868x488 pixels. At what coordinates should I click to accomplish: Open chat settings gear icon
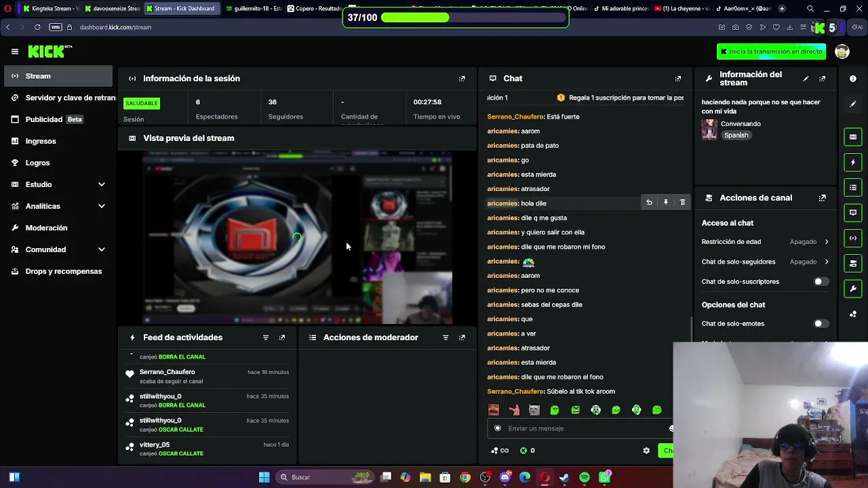(x=646, y=451)
